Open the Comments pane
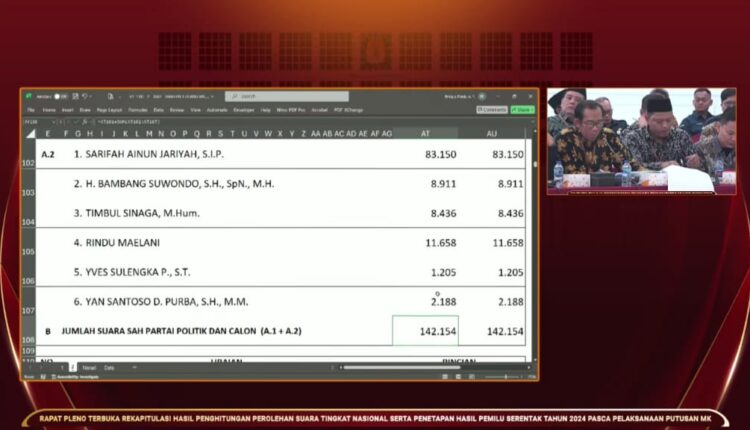This screenshot has width=750, height=430. click(491, 109)
